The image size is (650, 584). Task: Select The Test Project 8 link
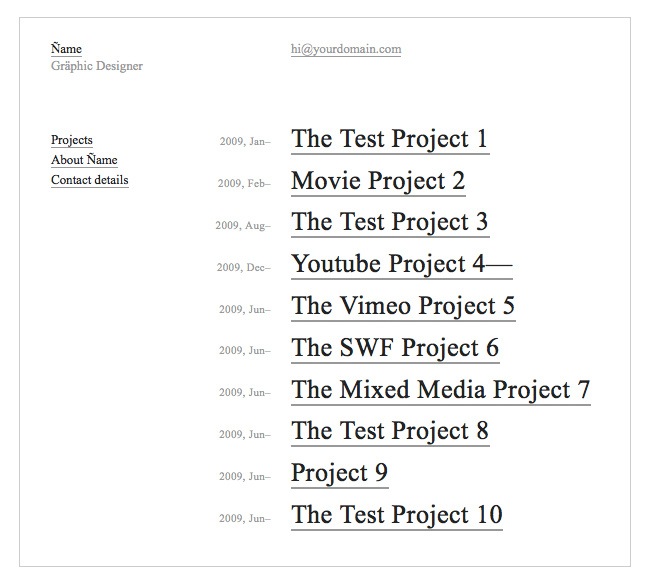pyautogui.click(x=389, y=431)
